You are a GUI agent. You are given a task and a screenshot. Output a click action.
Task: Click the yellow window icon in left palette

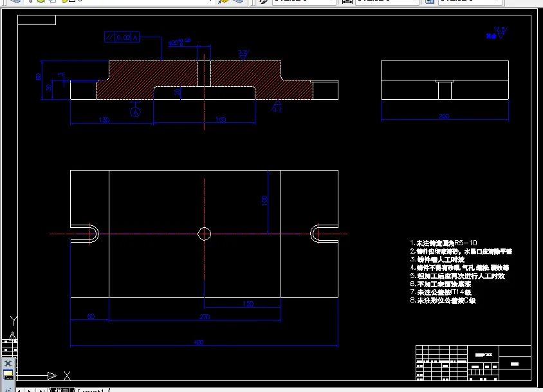coord(8,375)
